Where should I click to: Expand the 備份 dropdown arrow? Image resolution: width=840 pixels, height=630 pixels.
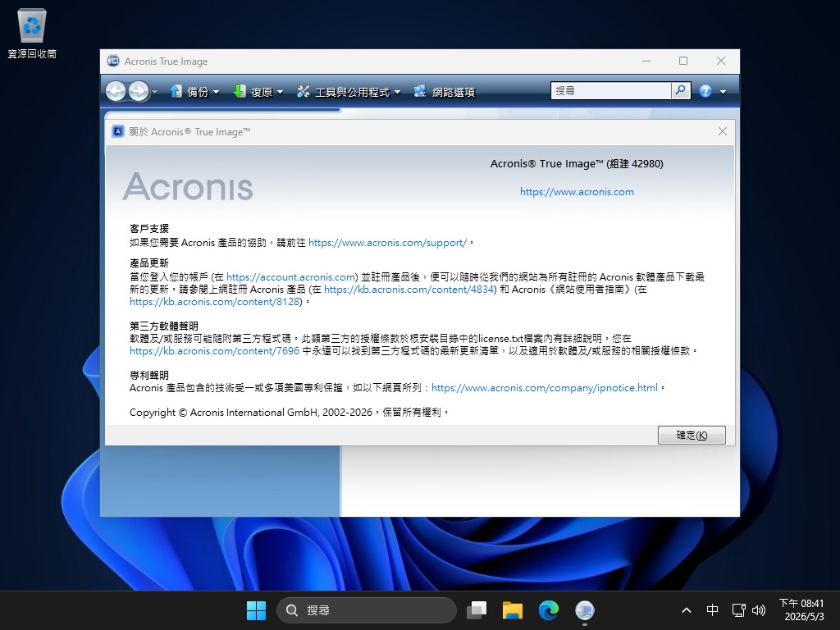(217, 92)
